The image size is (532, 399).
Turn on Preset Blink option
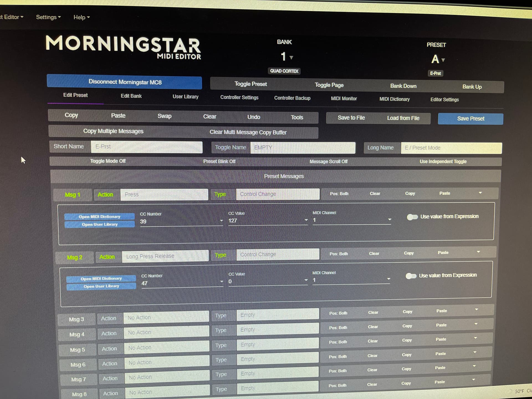[219, 162]
